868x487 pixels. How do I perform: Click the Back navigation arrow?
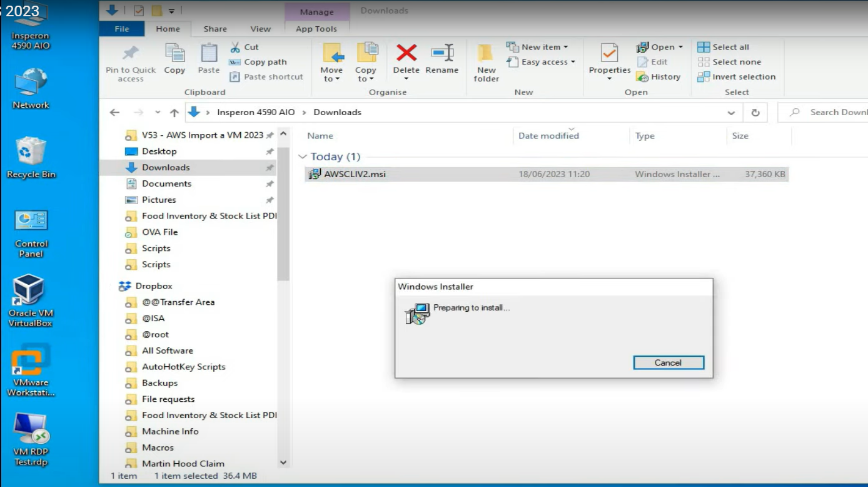pyautogui.click(x=114, y=113)
